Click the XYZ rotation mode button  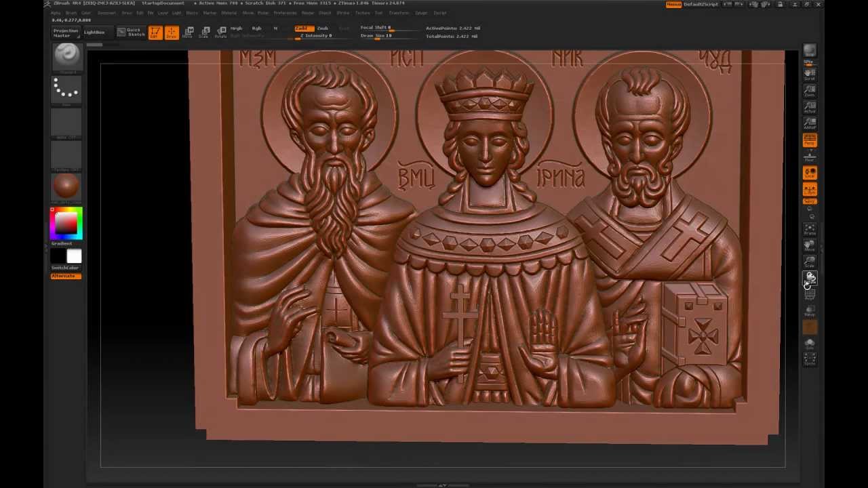[x=810, y=201]
